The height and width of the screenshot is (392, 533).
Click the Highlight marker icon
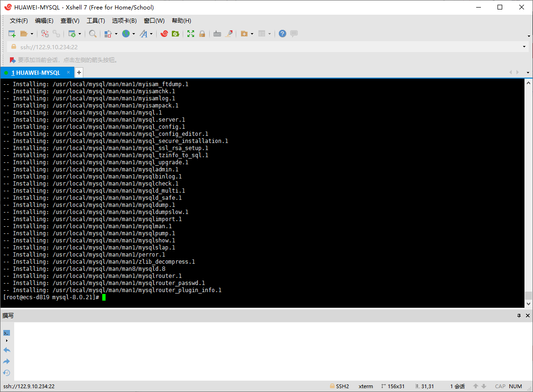[229, 34]
